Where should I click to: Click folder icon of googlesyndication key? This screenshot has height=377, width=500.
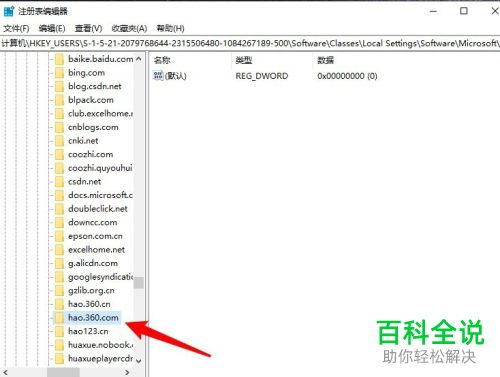(x=59, y=277)
